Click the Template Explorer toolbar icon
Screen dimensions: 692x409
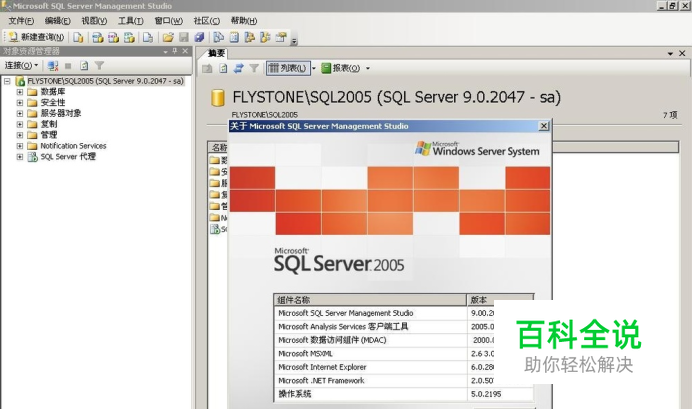coord(265,38)
